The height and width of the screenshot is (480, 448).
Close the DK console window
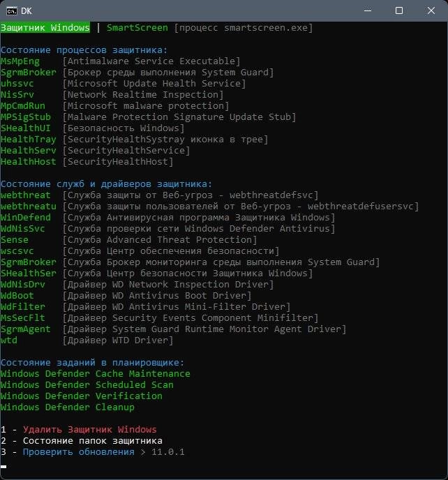[x=431, y=10]
